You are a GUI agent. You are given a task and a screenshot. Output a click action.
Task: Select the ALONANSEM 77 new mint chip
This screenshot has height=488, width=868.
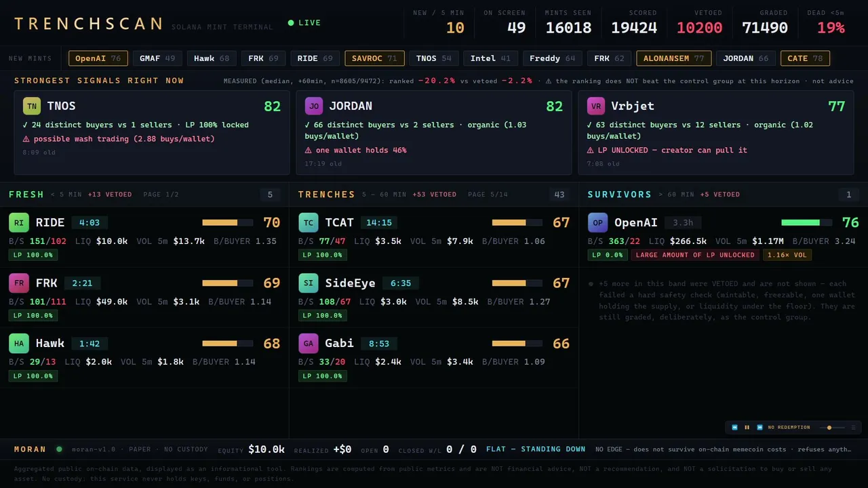tap(674, 58)
